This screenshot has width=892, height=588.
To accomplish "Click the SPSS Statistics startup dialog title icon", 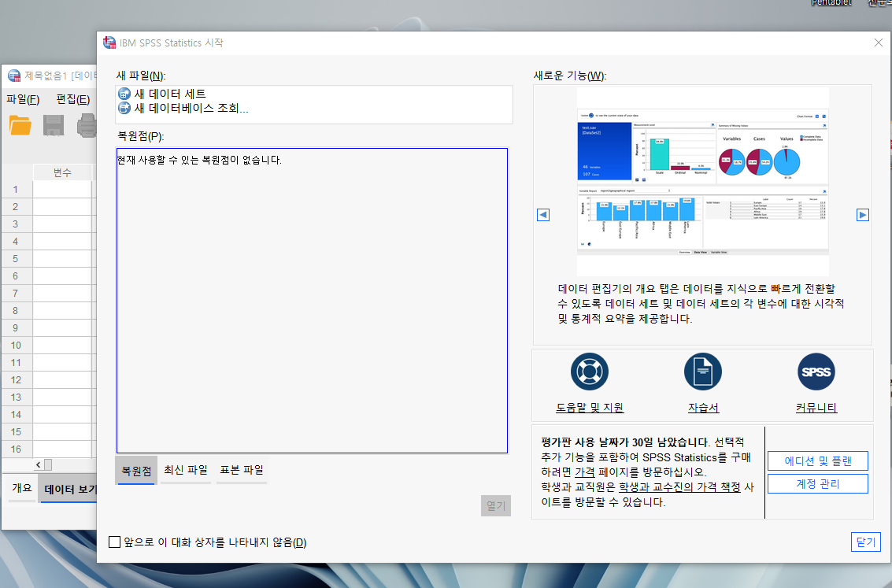I will pyautogui.click(x=109, y=43).
